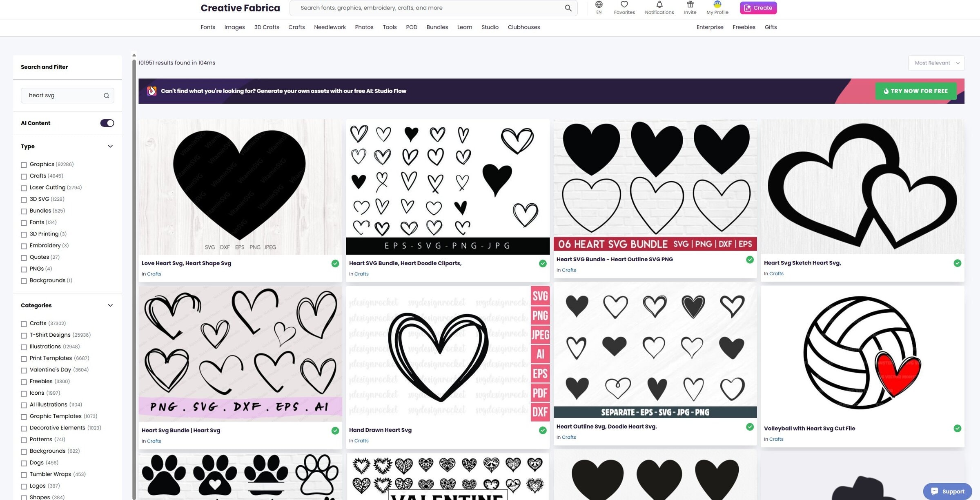Click the Create button

tap(758, 8)
